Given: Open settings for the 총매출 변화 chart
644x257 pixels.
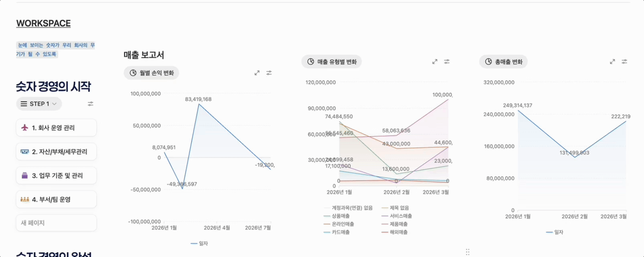Looking at the screenshot, I should pos(624,61).
